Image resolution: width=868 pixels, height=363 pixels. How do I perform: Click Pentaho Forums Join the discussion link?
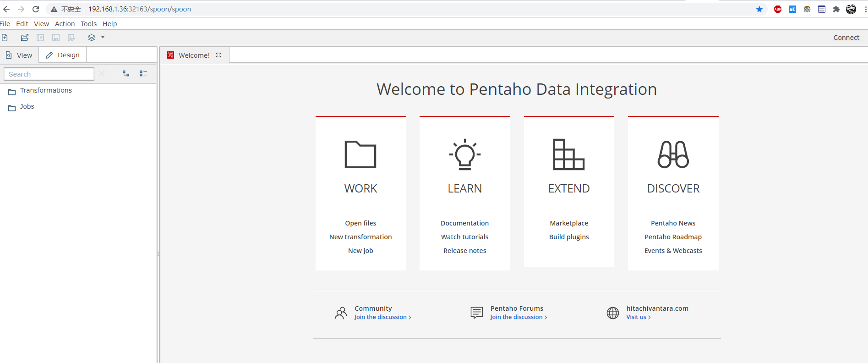pyautogui.click(x=519, y=317)
